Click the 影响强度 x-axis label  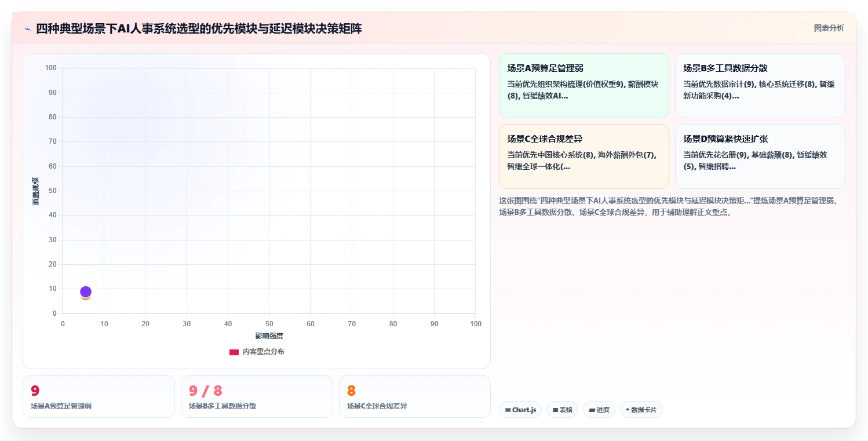269,336
